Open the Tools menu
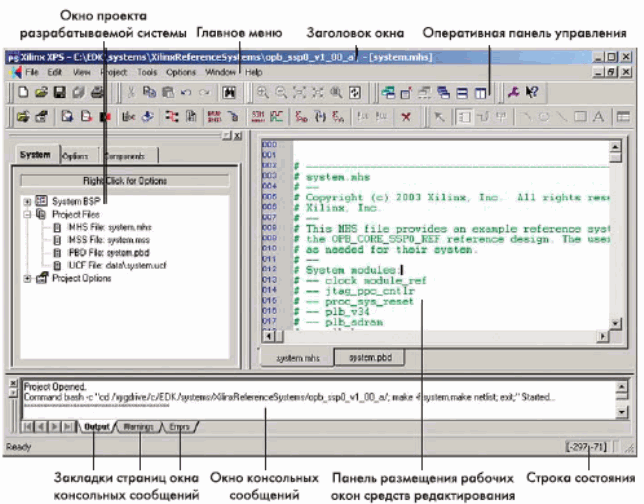Screen dimensions: 644x504 (x=147, y=73)
